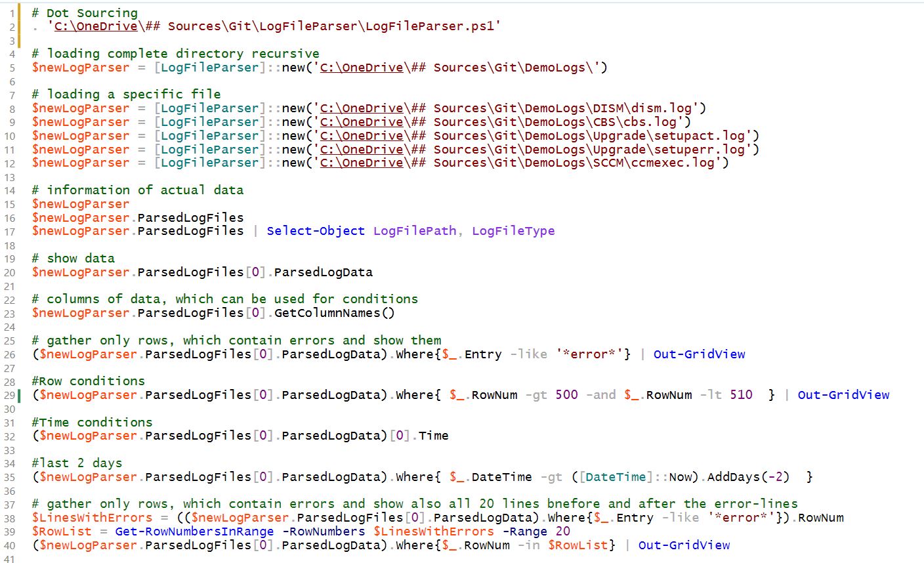Click the '#Time conditions' comment

[x=93, y=423]
